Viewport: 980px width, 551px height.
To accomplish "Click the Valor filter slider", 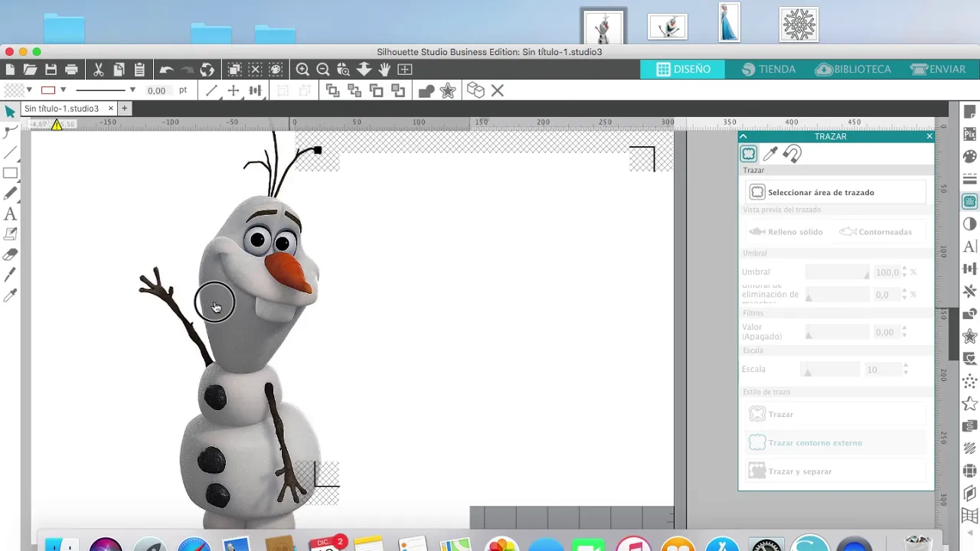I will click(x=838, y=332).
